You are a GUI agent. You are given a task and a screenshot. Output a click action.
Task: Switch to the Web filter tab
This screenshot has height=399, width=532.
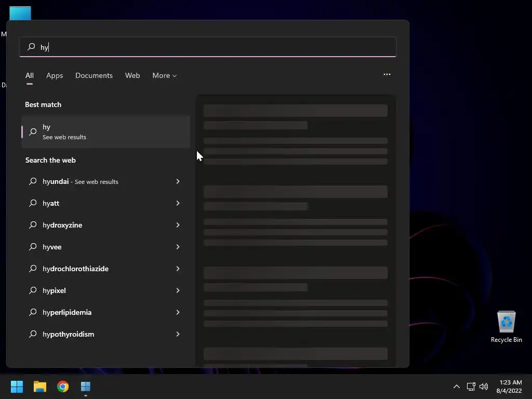(x=132, y=75)
